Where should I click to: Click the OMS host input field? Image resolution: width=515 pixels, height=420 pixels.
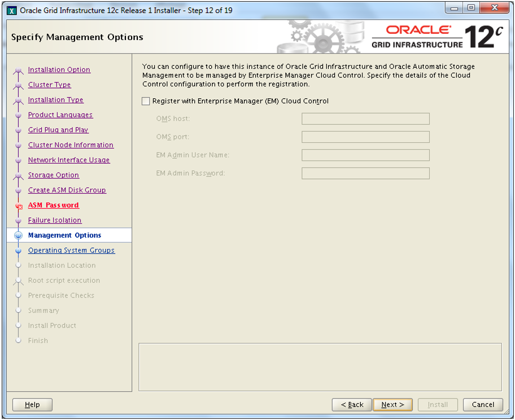coord(365,119)
